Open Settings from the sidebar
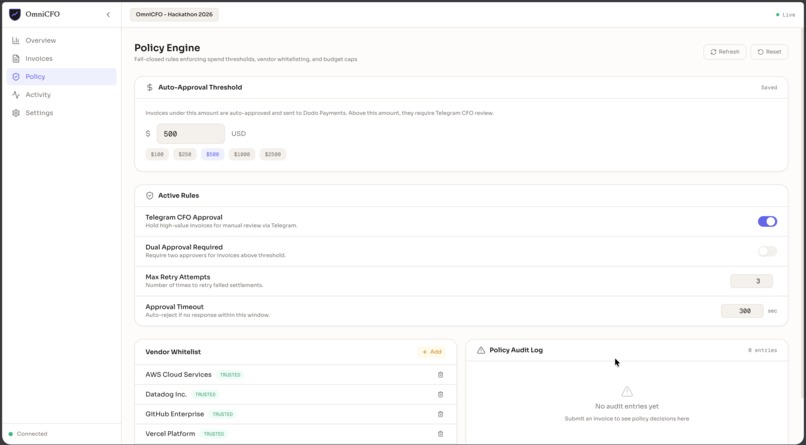 62,113
